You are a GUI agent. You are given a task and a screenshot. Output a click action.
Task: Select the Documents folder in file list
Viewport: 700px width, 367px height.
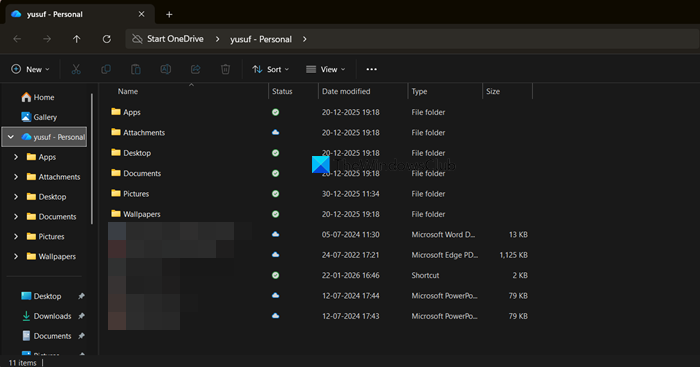(x=136, y=173)
